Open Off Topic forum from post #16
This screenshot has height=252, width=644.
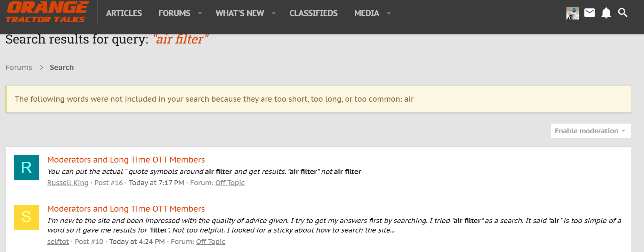pyautogui.click(x=230, y=183)
